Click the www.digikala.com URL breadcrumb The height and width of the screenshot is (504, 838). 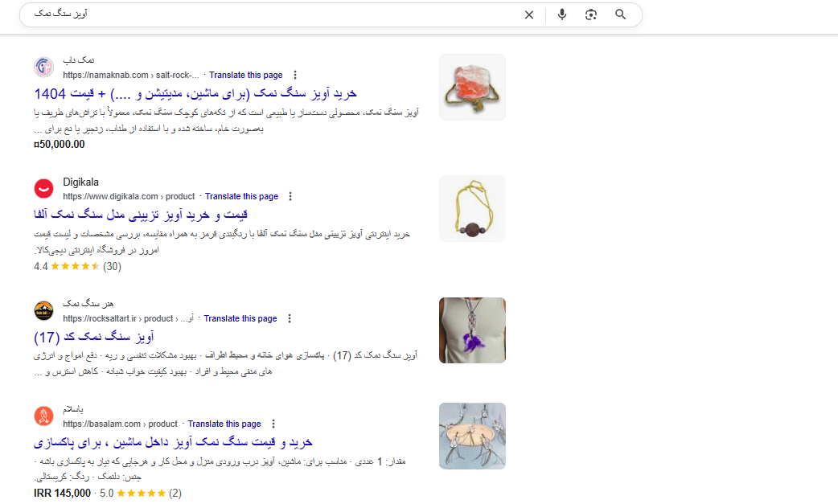tap(129, 196)
